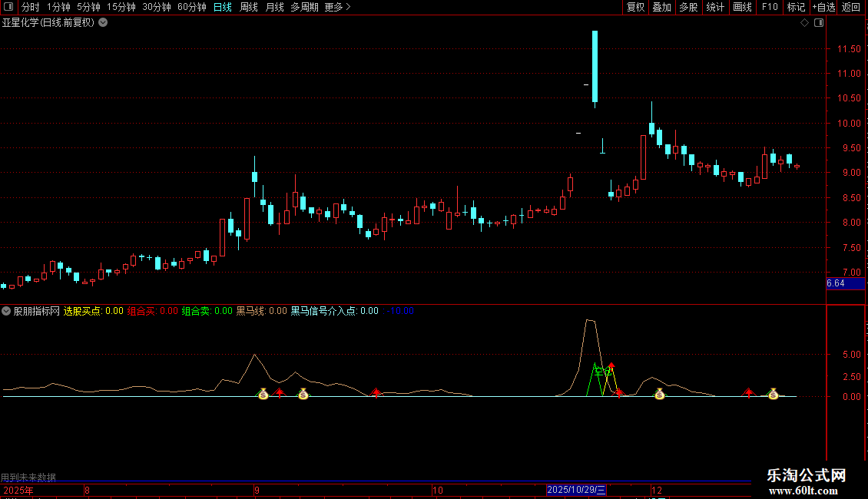Open F10 company info
Viewport: 868px width, 499px height.
click(770, 7)
